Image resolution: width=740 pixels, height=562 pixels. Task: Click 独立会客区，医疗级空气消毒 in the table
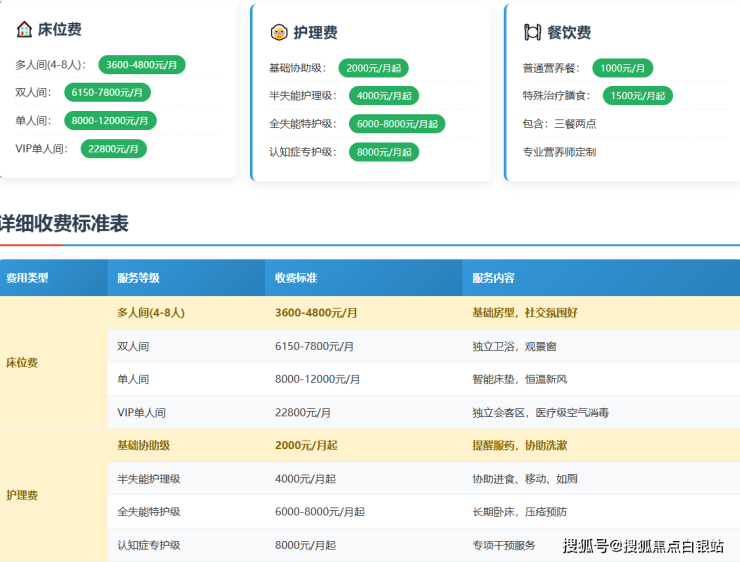pos(540,412)
